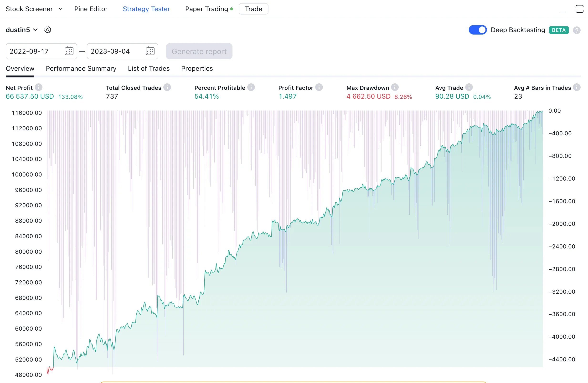Click the BETA badge
Image resolution: width=588 pixels, height=383 pixels.
point(559,30)
